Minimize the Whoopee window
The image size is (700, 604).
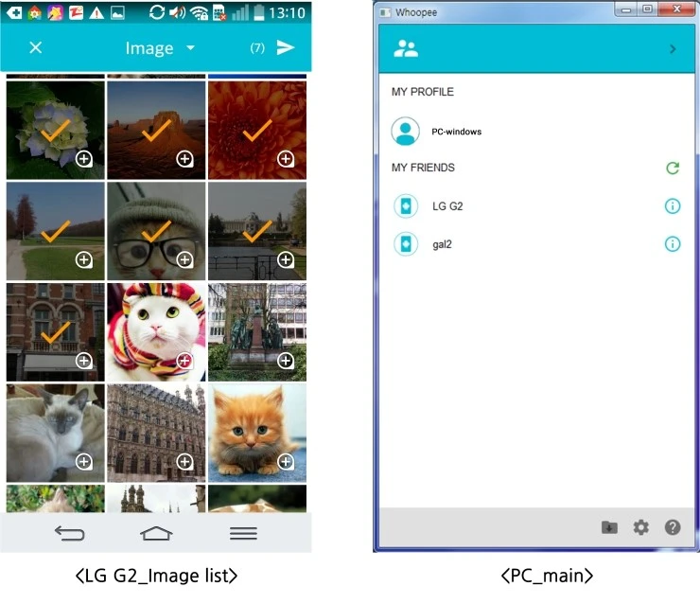click(x=626, y=9)
